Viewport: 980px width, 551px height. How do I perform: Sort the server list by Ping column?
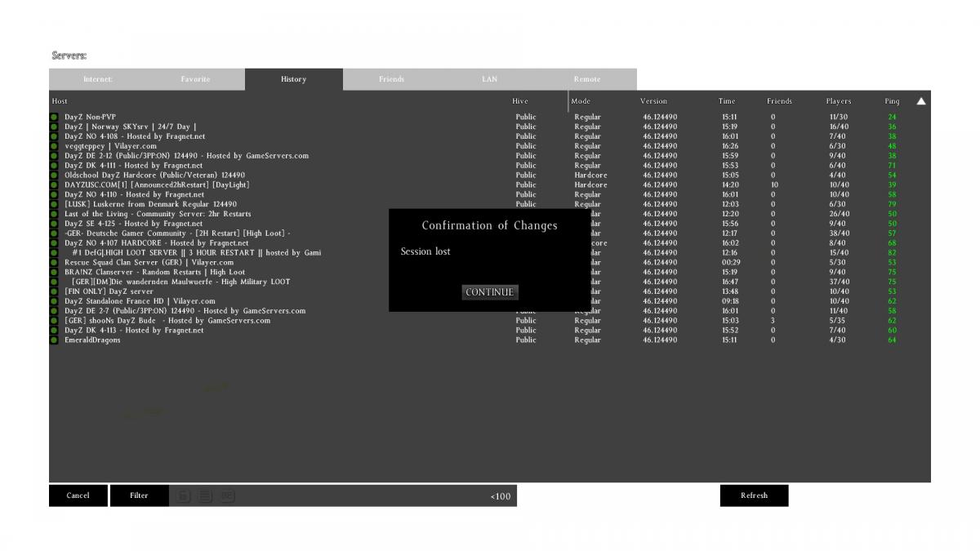[x=892, y=101]
